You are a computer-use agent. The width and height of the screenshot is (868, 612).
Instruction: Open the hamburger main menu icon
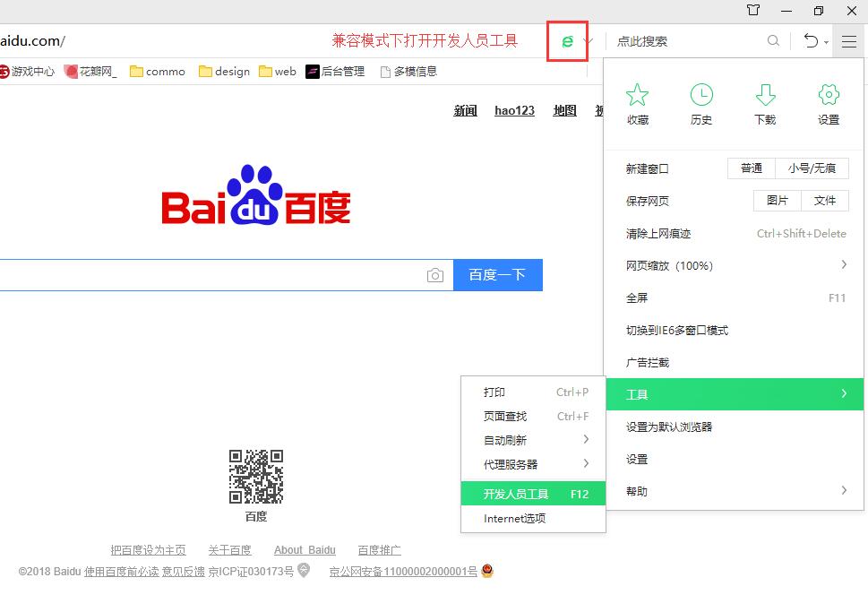pos(849,41)
